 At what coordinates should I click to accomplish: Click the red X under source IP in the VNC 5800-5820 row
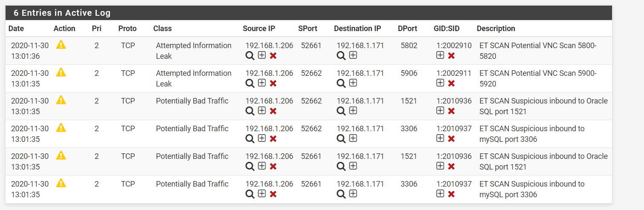tap(273, 56)
